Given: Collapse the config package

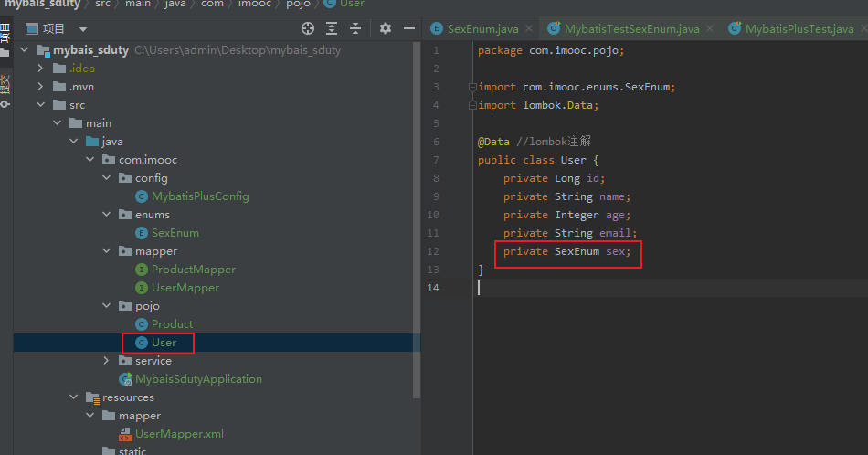Looking at the screenshot, I should click(x=106, y=177).
